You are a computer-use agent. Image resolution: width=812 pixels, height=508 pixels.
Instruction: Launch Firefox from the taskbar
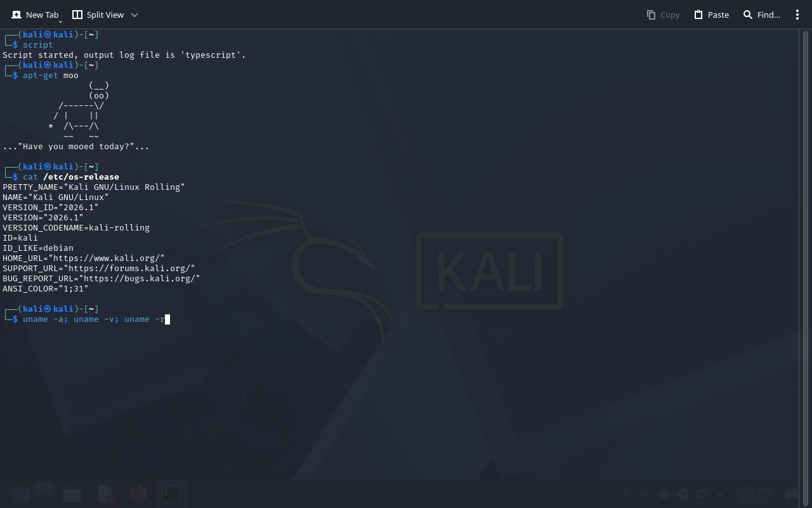pos(138,494)
